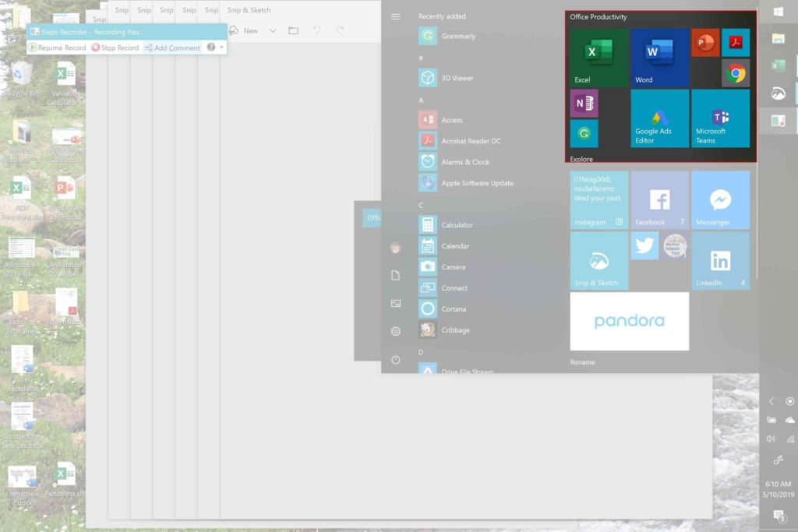Select the Rename group title
The image size is (798, 532).
point(582,362)
